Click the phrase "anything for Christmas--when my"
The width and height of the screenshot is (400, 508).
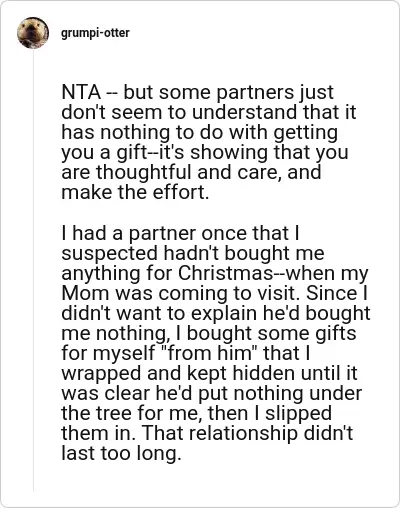click(215, 273)
